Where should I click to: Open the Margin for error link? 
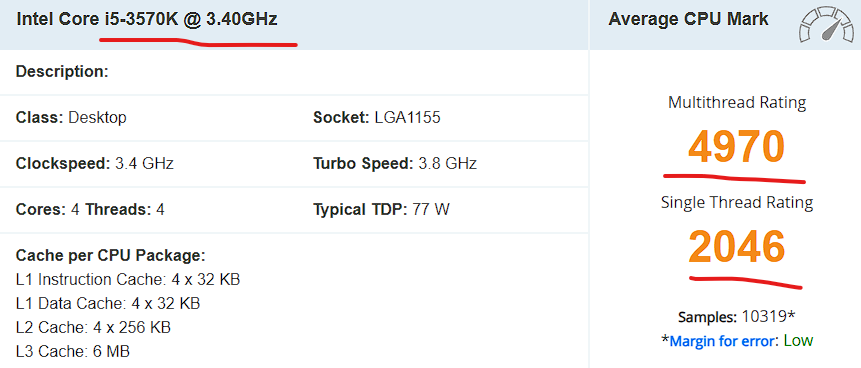[722, 341]
